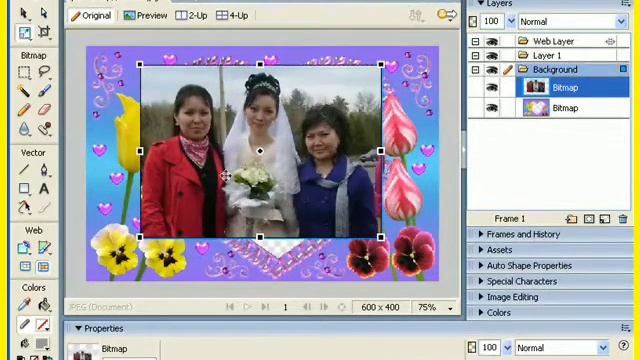
Task: Select the Lasso tool
Action: coord(44,72)
